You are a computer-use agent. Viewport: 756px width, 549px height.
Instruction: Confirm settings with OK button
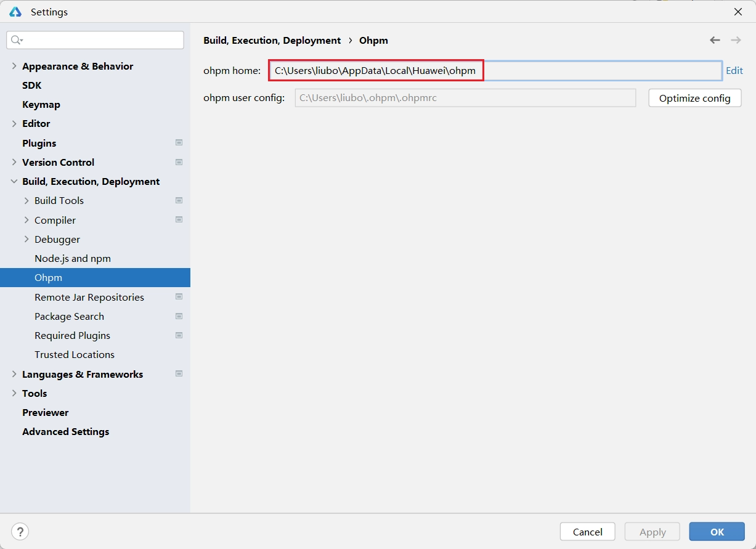pyautogui.click(x=717, y=532)
